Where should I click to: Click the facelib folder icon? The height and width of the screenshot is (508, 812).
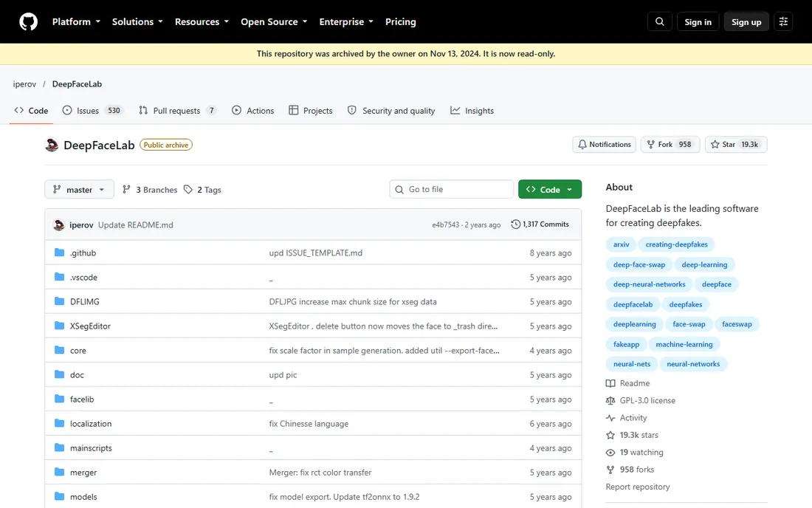[x=60, y=399]
